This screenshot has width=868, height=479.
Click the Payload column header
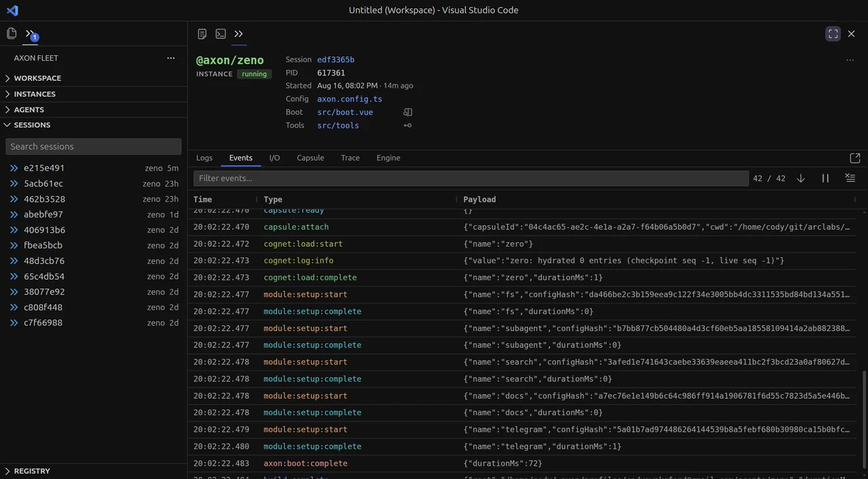click(479, 199)
